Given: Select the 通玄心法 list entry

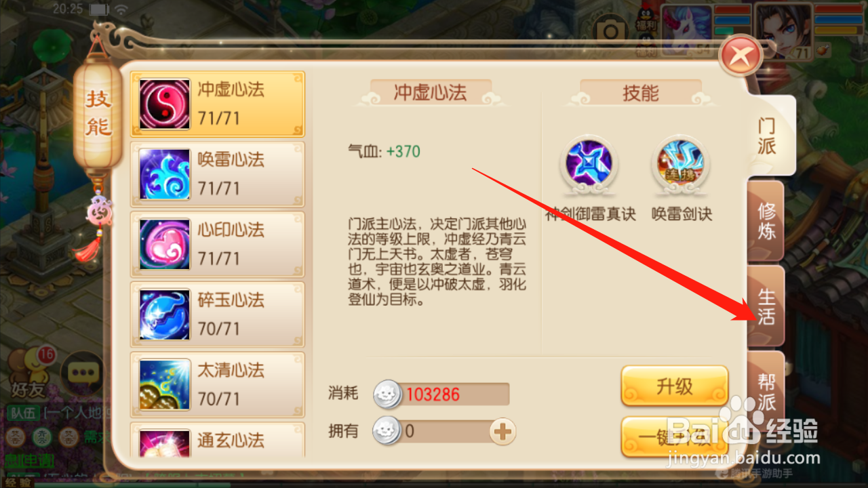Looking at the screenshot, I should tap(217, 442).
